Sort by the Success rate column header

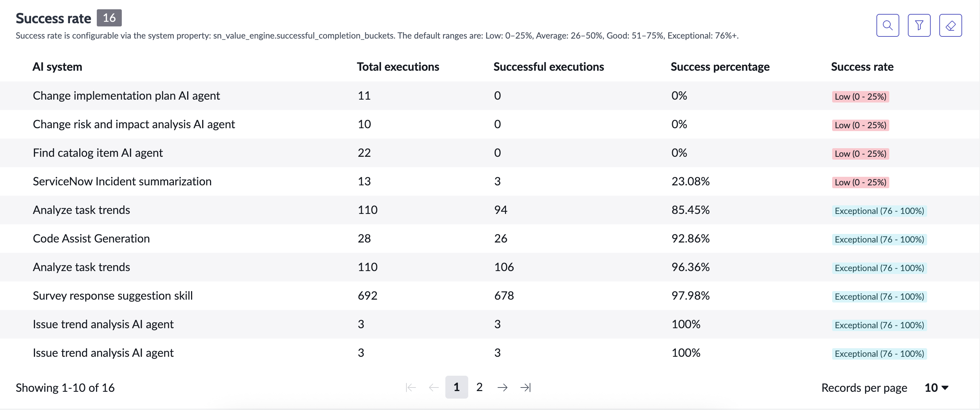coord(862,66)
